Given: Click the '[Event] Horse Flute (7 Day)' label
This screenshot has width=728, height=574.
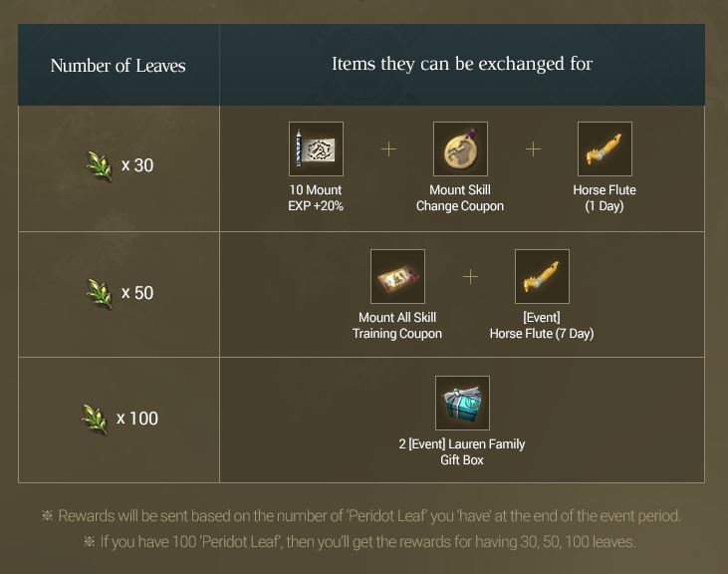Looking at the screenshot, I should [x=542, y=326].
